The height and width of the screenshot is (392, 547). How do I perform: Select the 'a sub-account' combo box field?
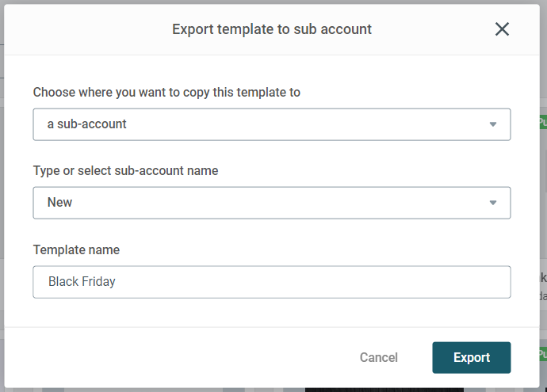tap(272, 124)
